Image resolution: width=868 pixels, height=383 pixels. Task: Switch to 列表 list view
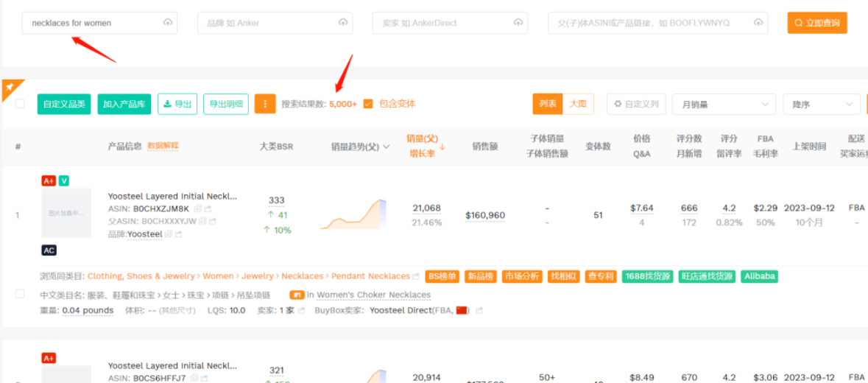tap(548, 104)
